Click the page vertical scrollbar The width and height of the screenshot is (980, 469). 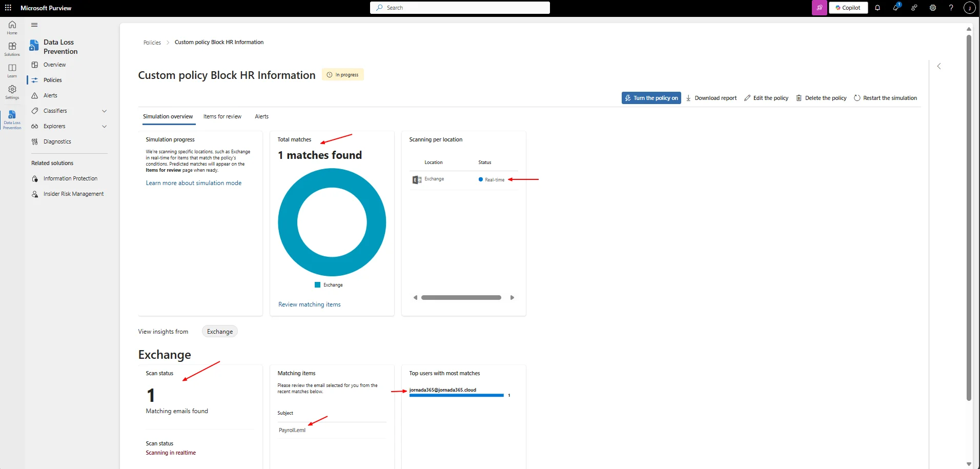tap(969, 218)
